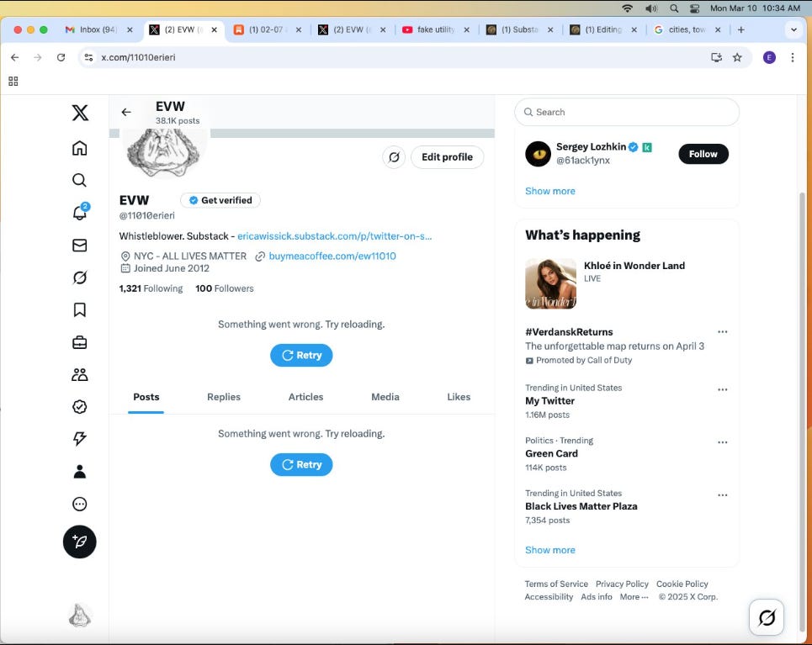This screenshot has width=812, height=645.
Task: Bookmark this page with star icon
Action: tap(737, 57)
